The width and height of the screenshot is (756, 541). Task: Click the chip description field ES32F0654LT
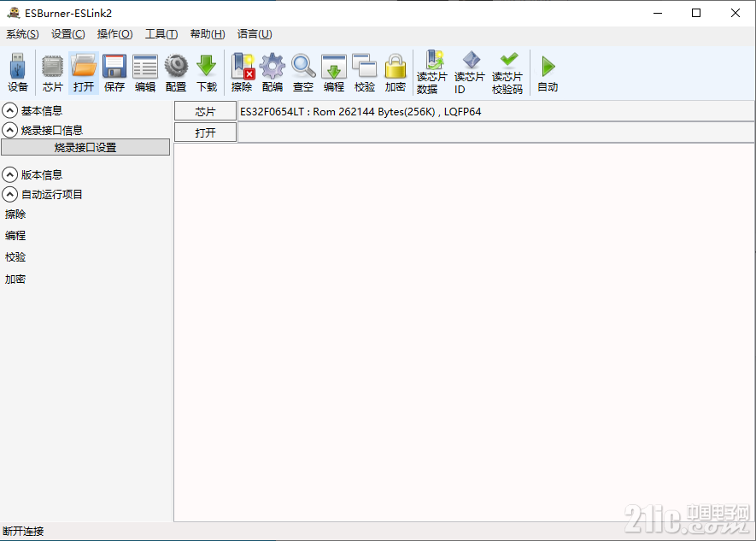496,112
